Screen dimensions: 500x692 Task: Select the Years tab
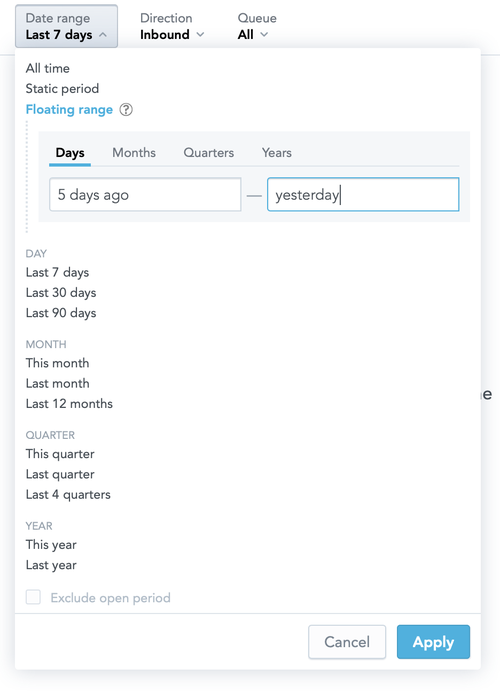(x=277, y=153)
